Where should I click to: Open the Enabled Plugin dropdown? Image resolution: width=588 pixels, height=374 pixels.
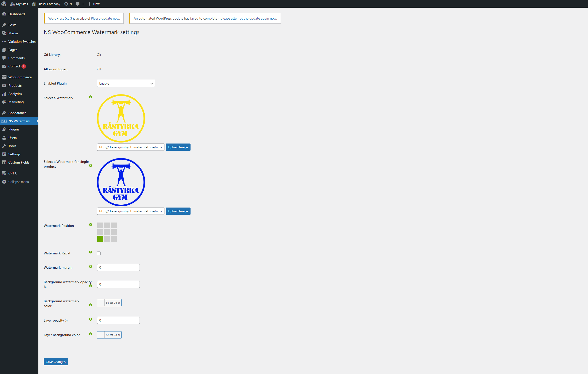pos(126,83)
